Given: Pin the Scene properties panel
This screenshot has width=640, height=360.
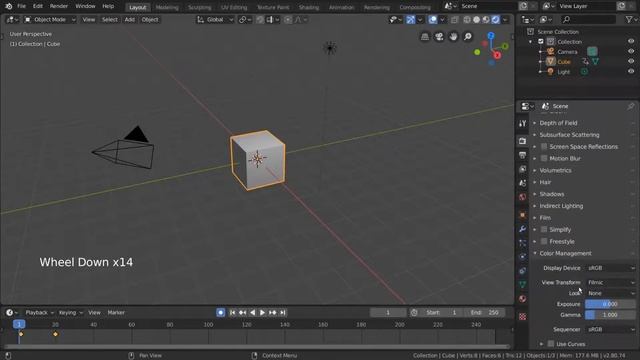Looking at the screenshot, I should (x=630, y=107).
